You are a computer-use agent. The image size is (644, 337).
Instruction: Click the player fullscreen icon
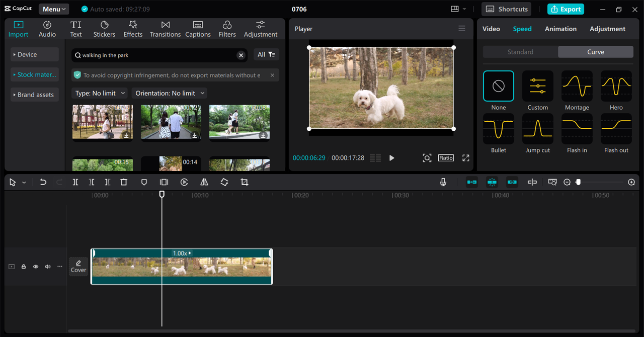[x=466, y=158]
